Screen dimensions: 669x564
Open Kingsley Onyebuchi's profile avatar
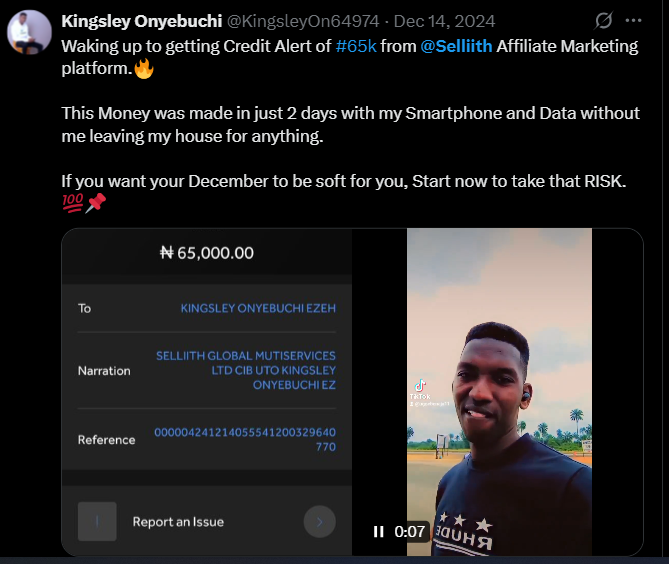29,32
